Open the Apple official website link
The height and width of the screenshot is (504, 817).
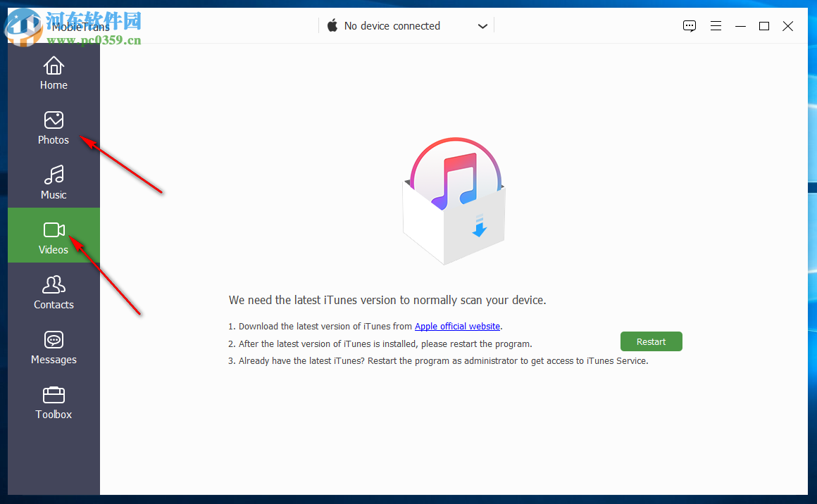(x=458, y=327)
